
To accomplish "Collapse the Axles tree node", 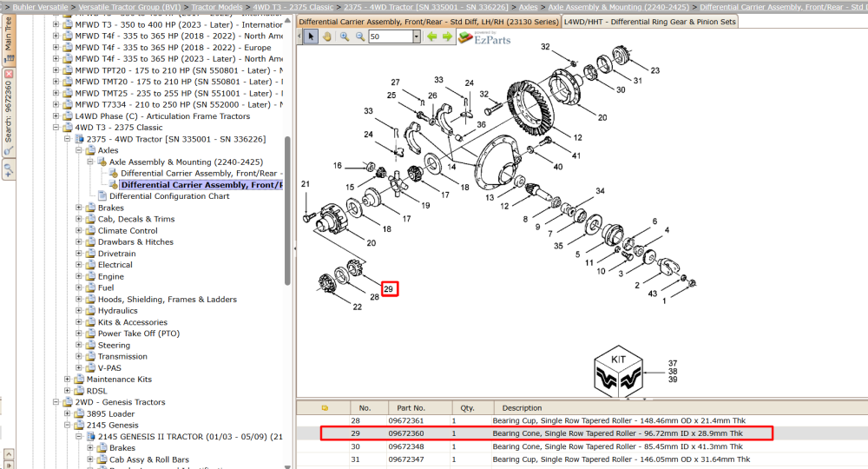I will [79, 150].
